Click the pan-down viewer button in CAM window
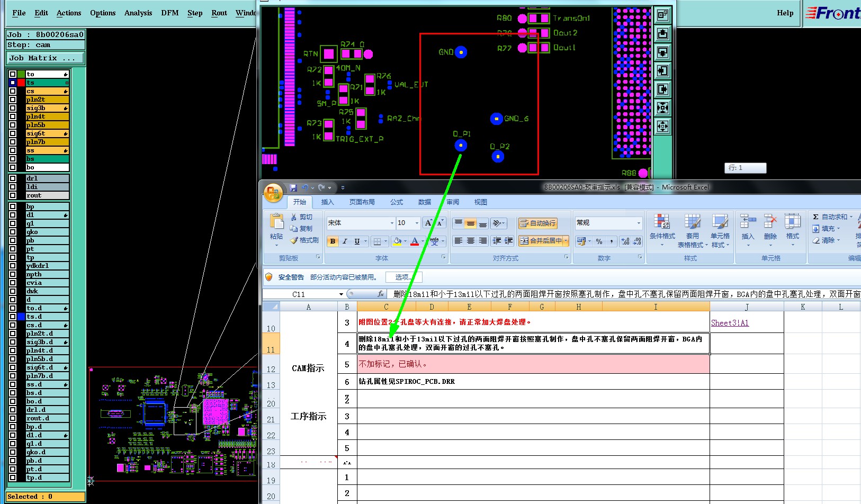861x504 pixels. click(x=662, y=52)
